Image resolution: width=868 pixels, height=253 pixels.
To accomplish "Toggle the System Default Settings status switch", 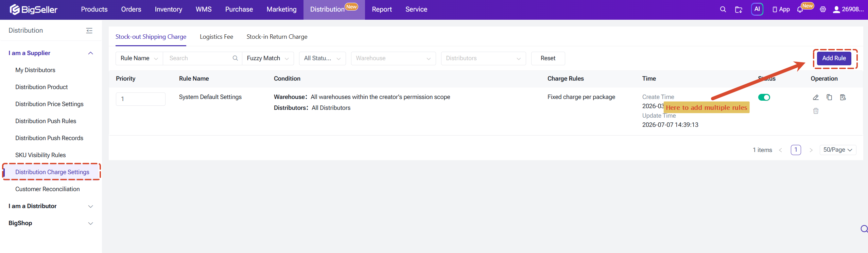I will (764, 97).
